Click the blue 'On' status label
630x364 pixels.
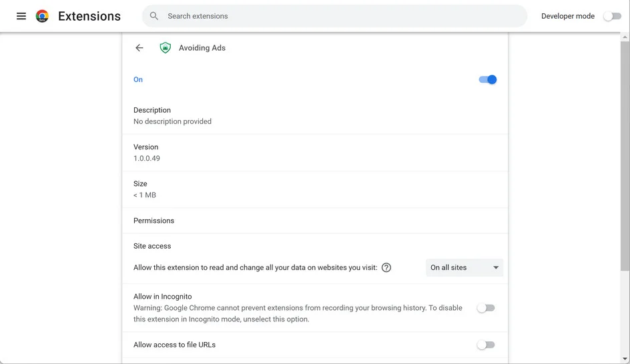(138, 79)
